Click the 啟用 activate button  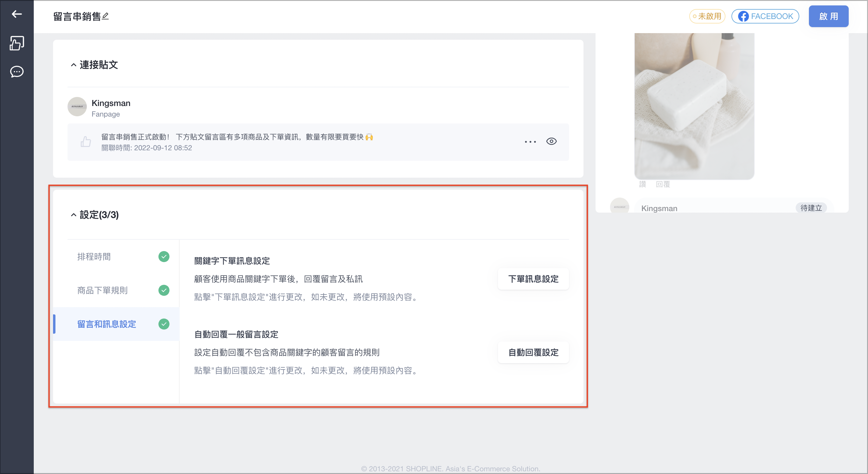828,16
